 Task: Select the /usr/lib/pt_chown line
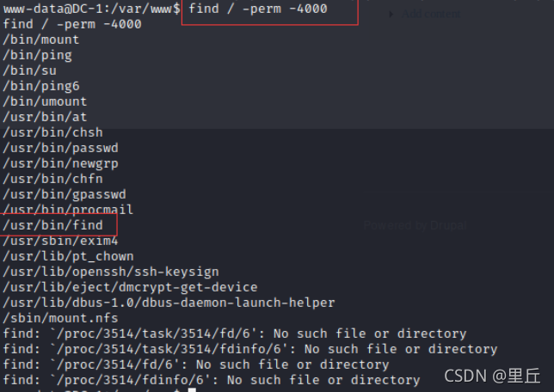coord(69,256)
